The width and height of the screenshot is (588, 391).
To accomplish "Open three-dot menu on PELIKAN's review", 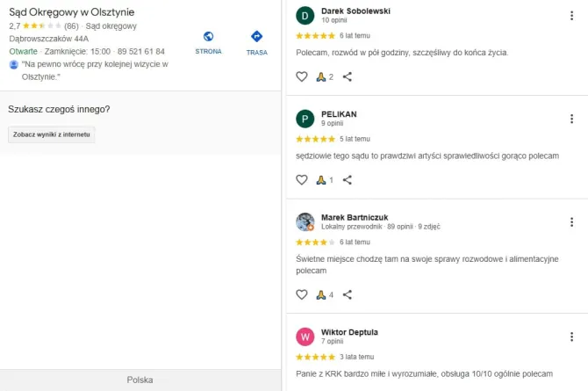I will 572,118.
